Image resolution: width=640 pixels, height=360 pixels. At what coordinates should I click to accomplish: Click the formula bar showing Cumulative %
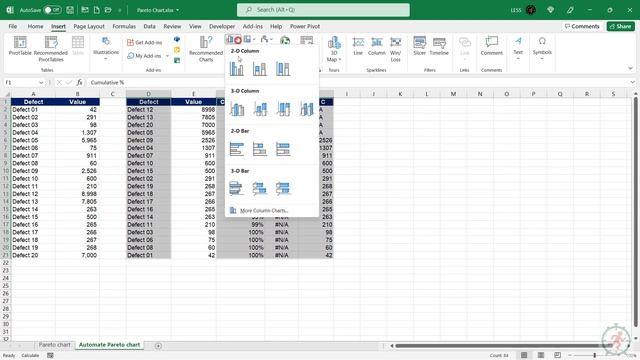click(x=359, y=82)
